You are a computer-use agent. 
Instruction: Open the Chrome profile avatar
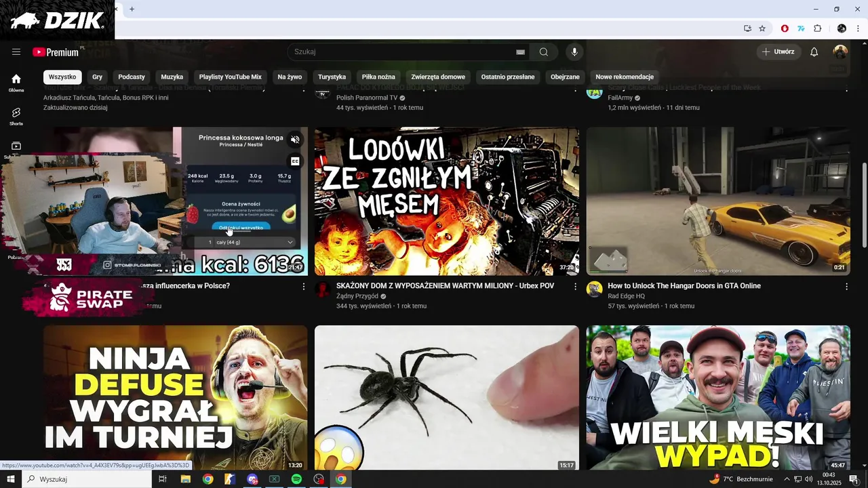click(x=842, y=28)
